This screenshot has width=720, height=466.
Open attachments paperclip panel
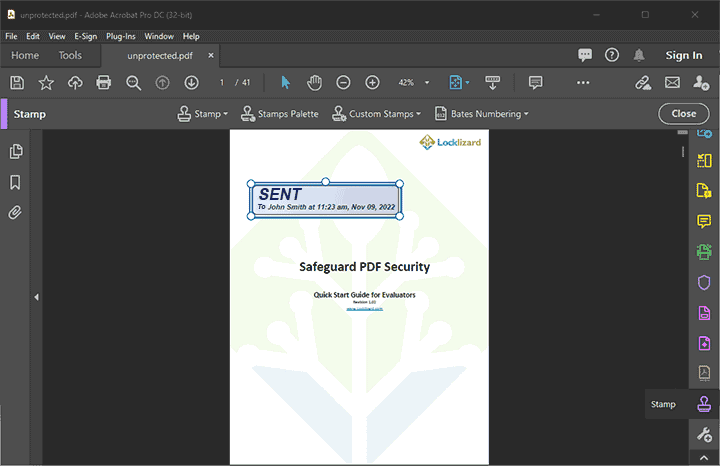click(x=15, y=213)
